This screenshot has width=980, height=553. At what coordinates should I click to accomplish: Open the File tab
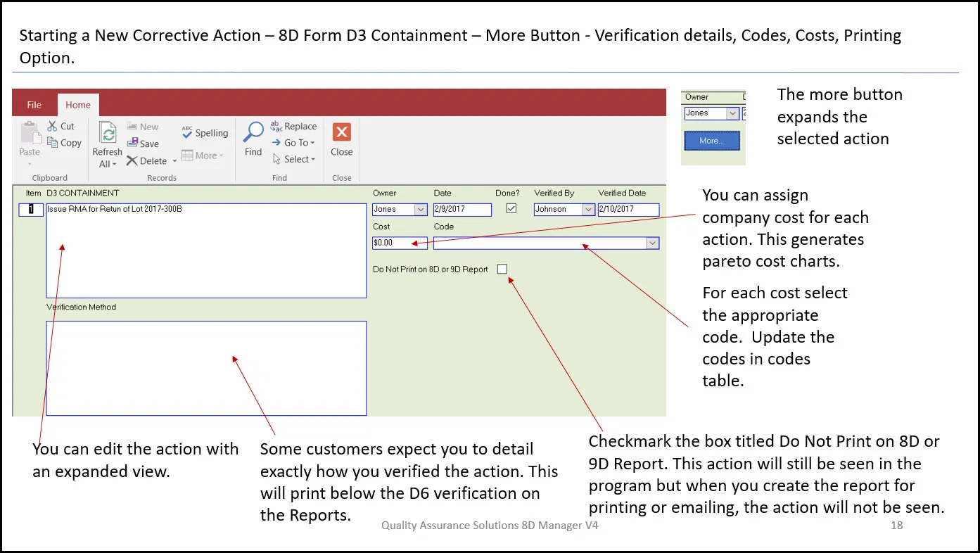point(34,105)
